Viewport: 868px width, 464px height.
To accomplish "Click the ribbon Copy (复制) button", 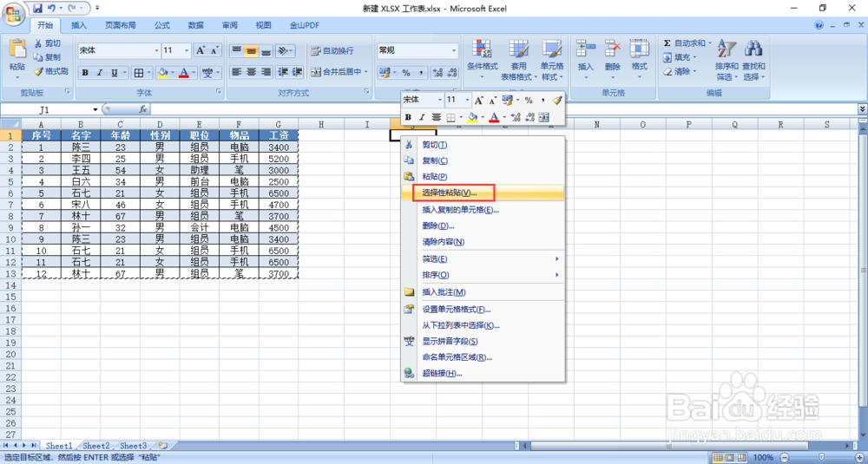I will [x=47, y=57].
